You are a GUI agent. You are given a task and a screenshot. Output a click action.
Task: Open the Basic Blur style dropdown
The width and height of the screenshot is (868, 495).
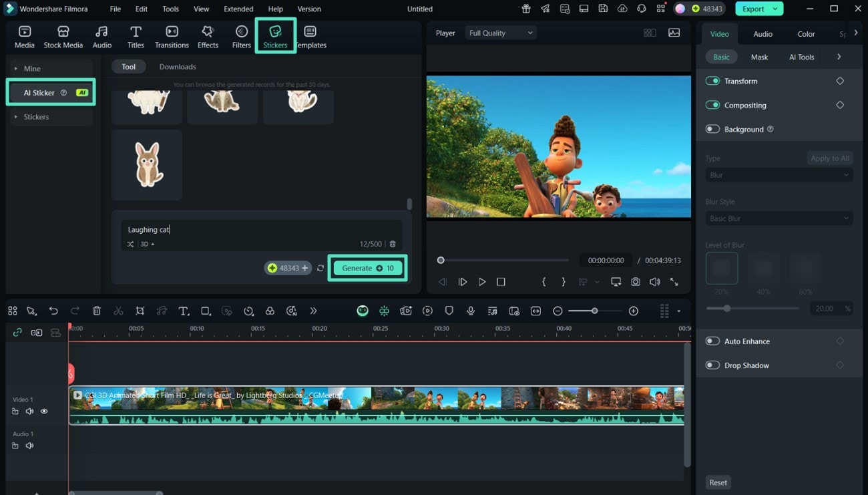click(779, 218)
